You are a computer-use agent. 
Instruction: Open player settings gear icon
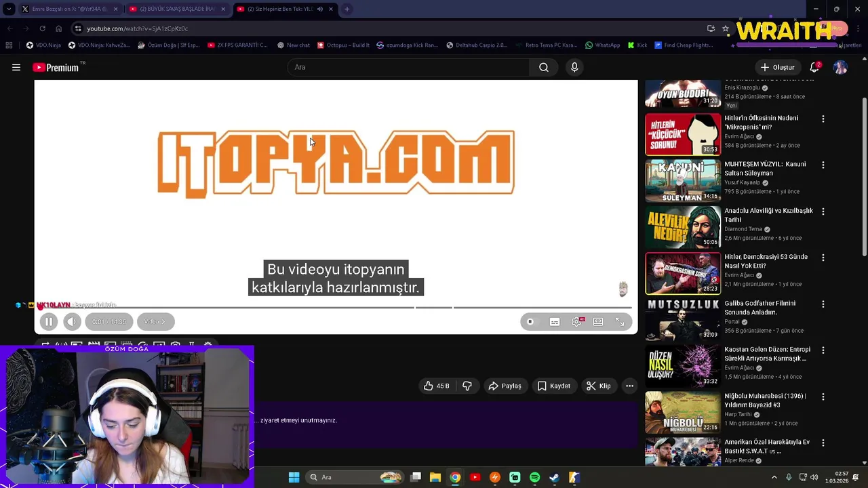coord(576,322)
